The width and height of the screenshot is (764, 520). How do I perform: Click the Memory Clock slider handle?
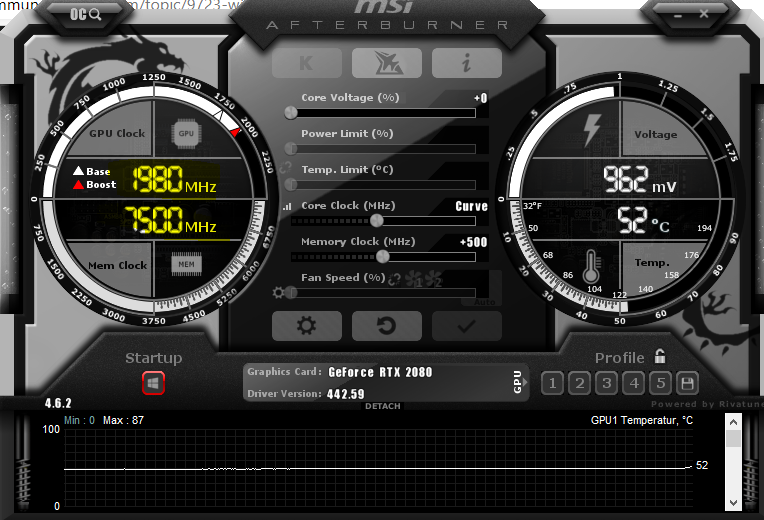(382, 256)
